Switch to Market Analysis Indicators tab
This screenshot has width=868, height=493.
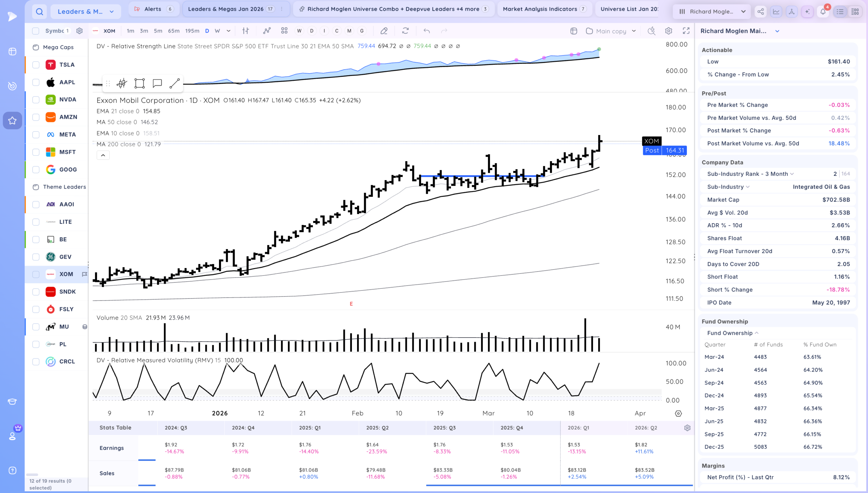[x=545, y=9]
